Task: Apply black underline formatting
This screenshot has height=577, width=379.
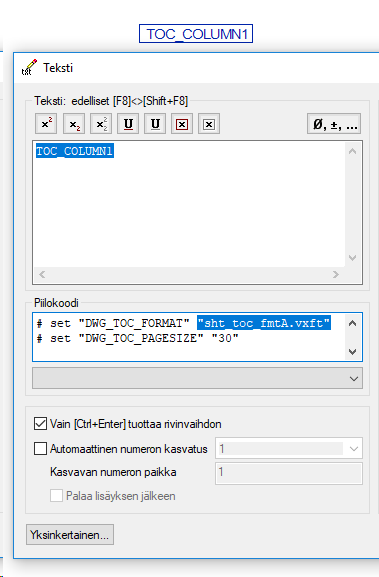Action: coord(155,124)
